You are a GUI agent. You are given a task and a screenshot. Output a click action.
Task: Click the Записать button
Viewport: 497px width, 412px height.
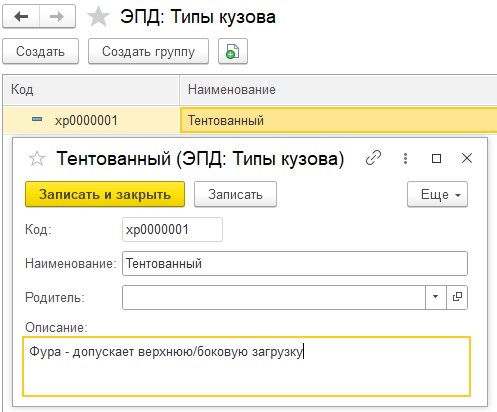(235, 194)
